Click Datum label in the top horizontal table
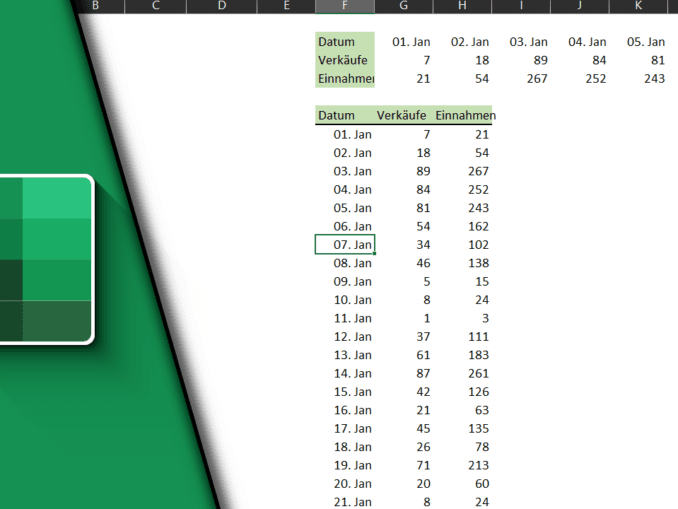This screenshot has width=678, height=509. pos(337,42)
